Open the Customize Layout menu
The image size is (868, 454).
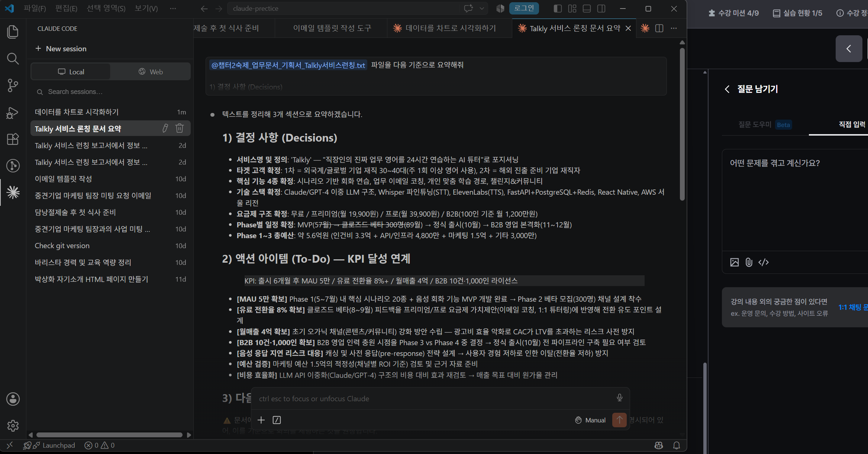coord(572,9)
